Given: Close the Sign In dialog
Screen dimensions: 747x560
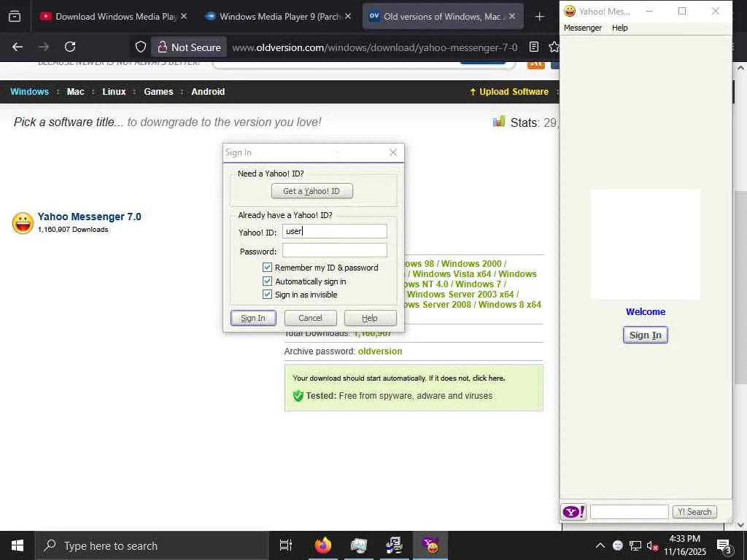Looking at the screenshot, I should click(x=393, y=152).
